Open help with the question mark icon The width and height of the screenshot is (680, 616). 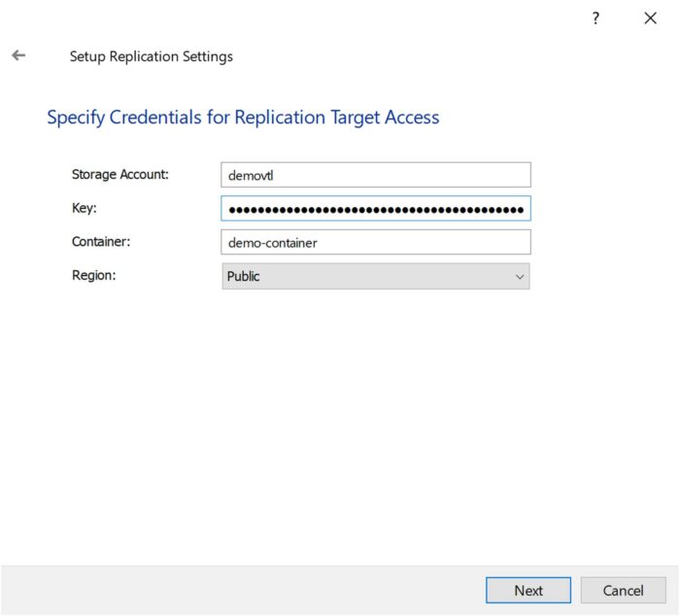coord(595,18)
